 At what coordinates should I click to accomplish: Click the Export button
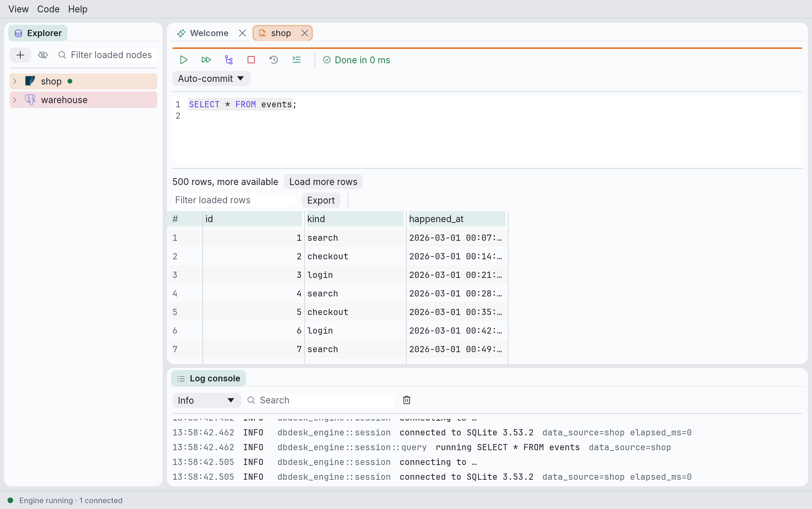321,200
